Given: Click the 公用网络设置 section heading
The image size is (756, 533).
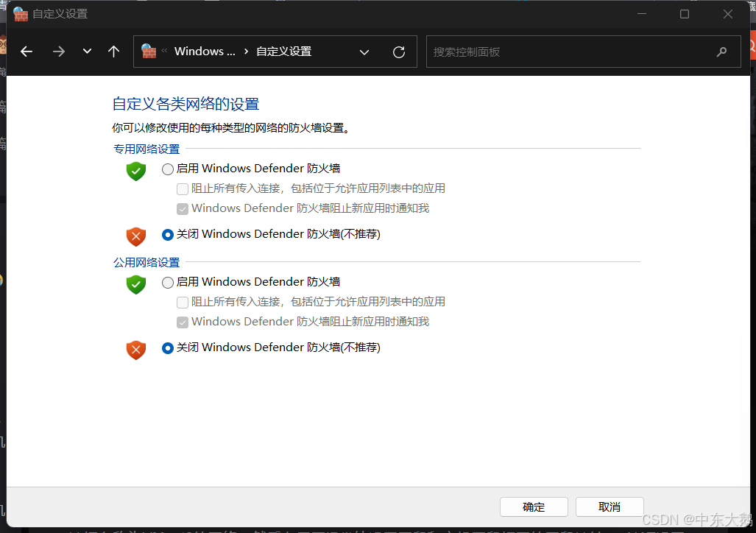Looking at the screenshot, I should pos(146,262).
